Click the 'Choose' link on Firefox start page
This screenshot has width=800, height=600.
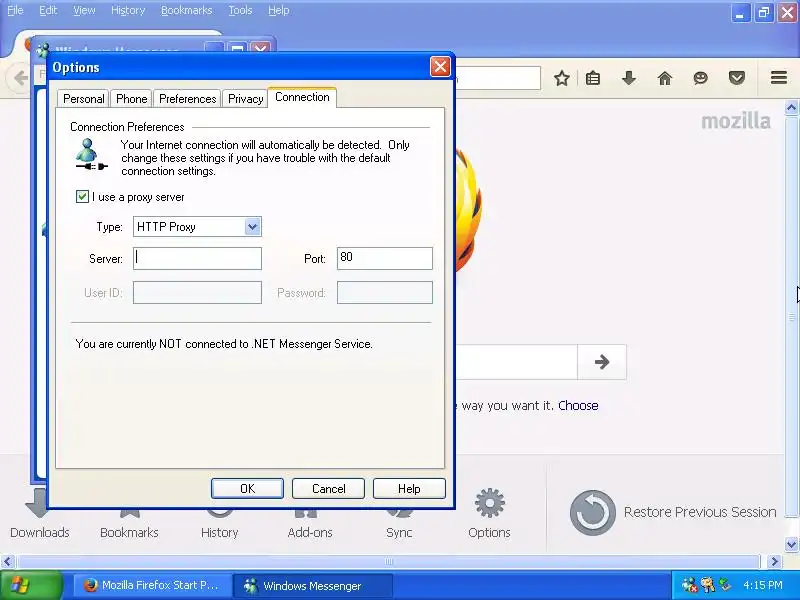578,406
